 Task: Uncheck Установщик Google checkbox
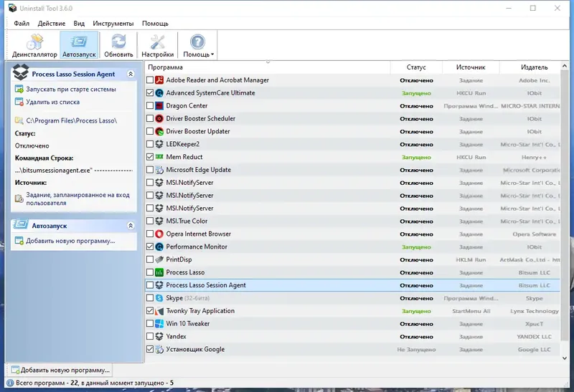click(x=150, y=349)
